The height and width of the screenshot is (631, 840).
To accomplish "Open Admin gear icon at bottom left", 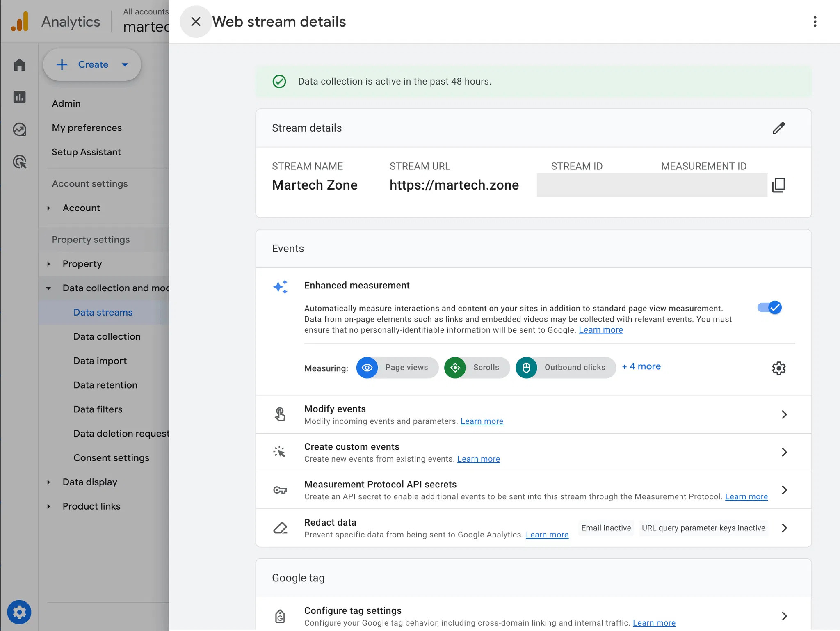I will pyautogui.click(x=19, y=612).
